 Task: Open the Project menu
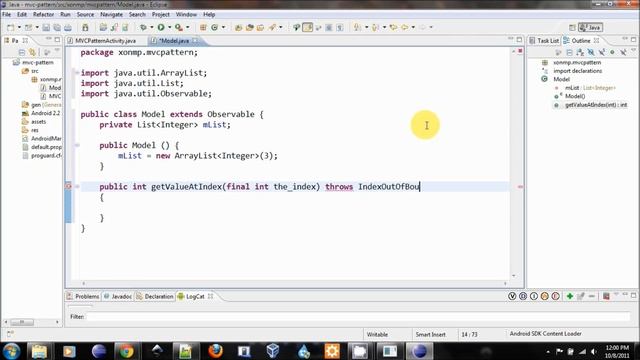[x=160, y=14]
